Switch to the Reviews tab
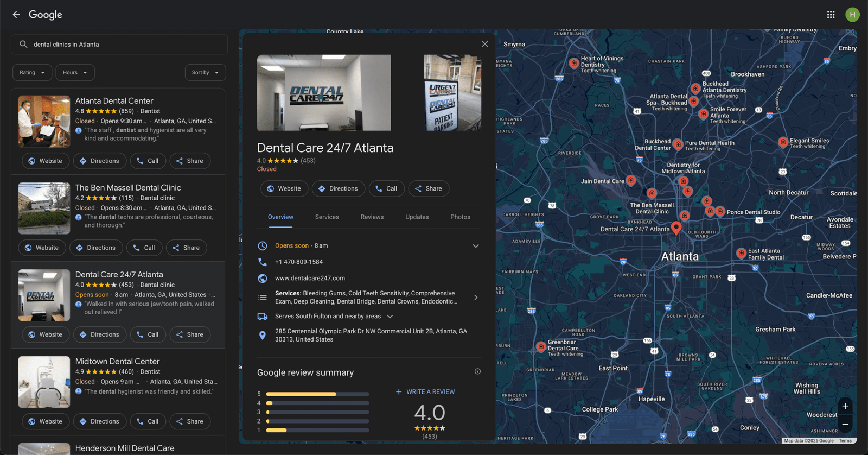Viewport: 868px width, 455px height. tap(372, 217)
